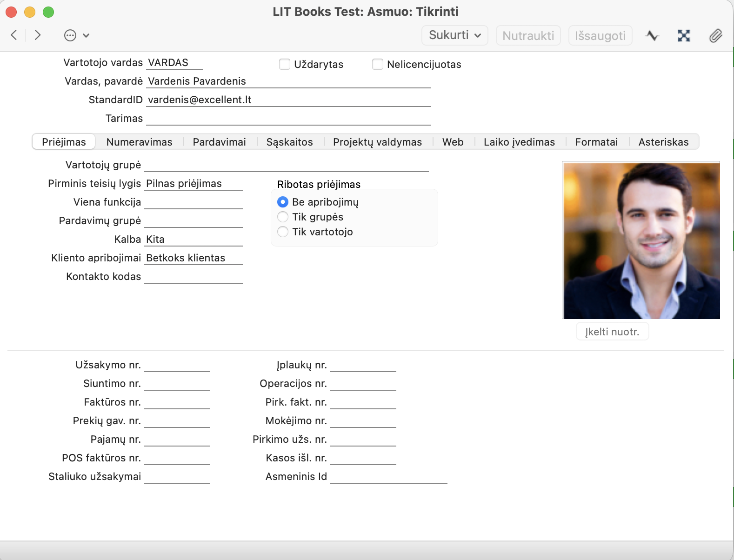
Task: Click the Įkelti nuotr. button
Action: point(612,332)
